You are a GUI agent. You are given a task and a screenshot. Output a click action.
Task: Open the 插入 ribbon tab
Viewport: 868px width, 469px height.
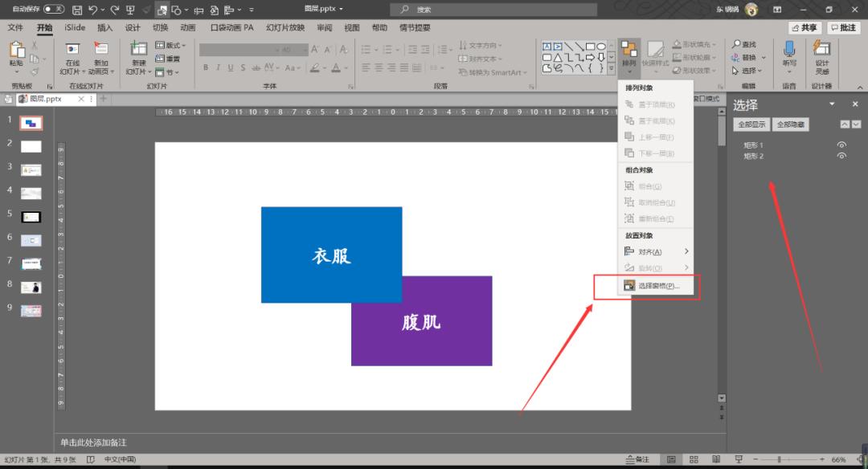tap(105, 27)
